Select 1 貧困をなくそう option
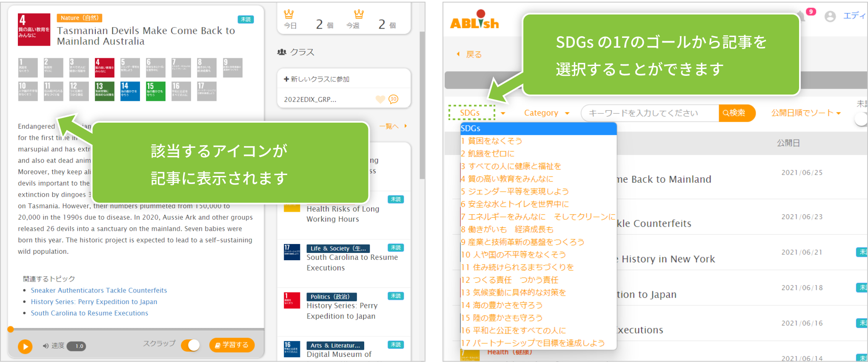 pyautogui.click(x=538, y=141)
